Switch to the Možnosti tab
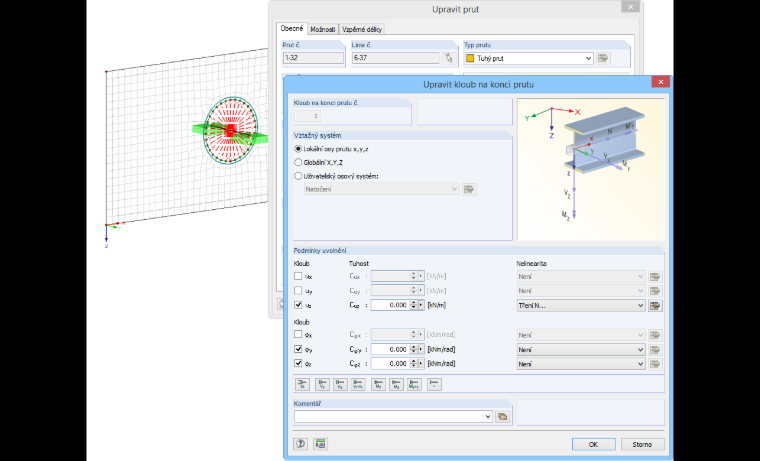 point(323,29)
